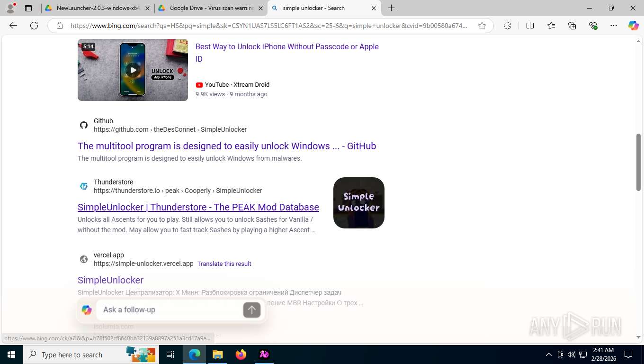Open the network tray icon
This screenshot has height=364, width=644.
coord(583,355)
